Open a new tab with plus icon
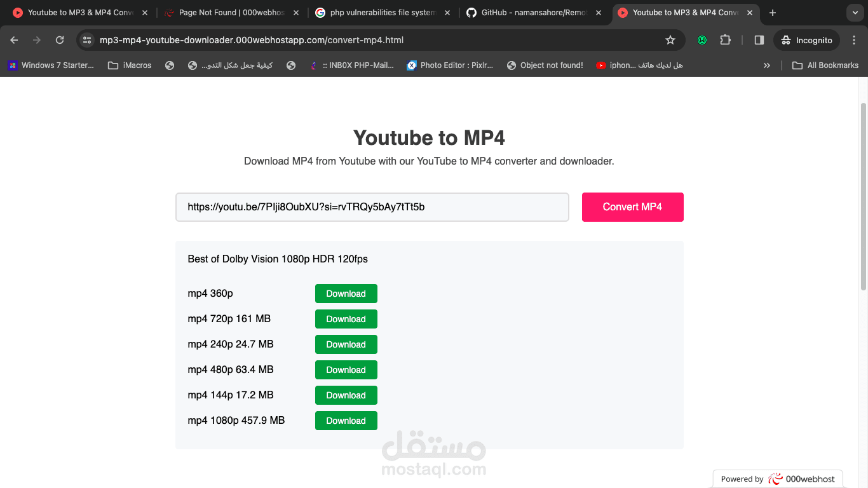This screenshot has width=868, height=488. click(773, 13)
